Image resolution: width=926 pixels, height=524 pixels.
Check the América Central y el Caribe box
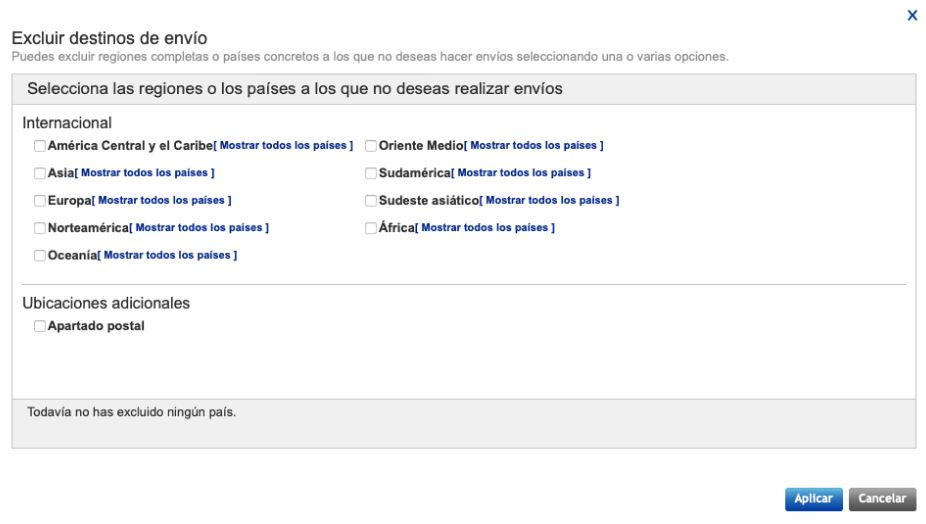tap(40, 146)
